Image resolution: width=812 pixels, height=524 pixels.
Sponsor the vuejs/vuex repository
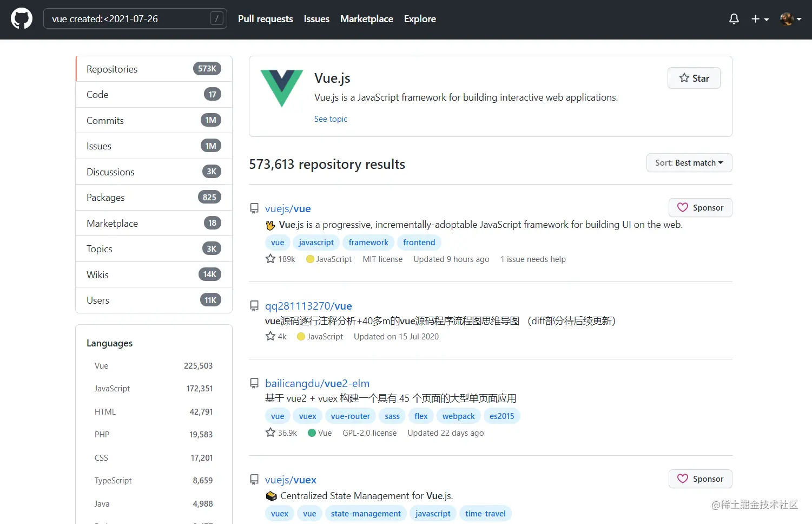point(701,479)
